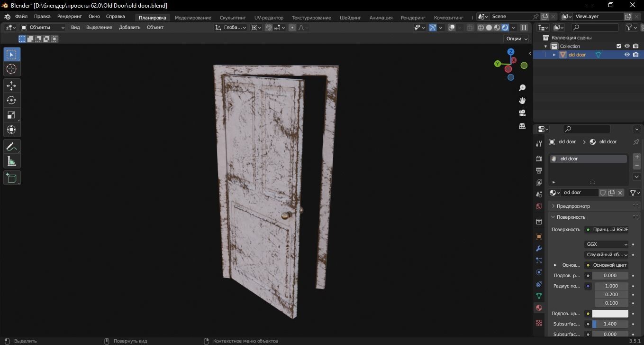Open subsurface method dropdown Случайный об...

coord(606,255)
